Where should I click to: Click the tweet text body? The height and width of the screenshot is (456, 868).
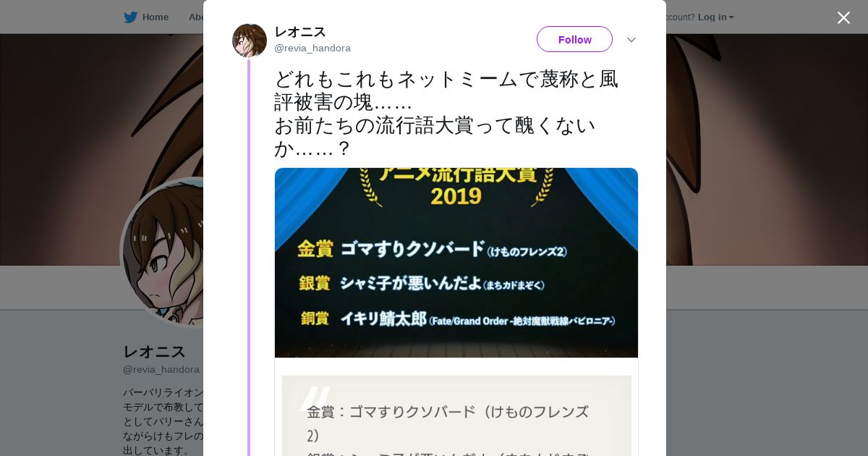pyautogui.click(x=446, y=114)
